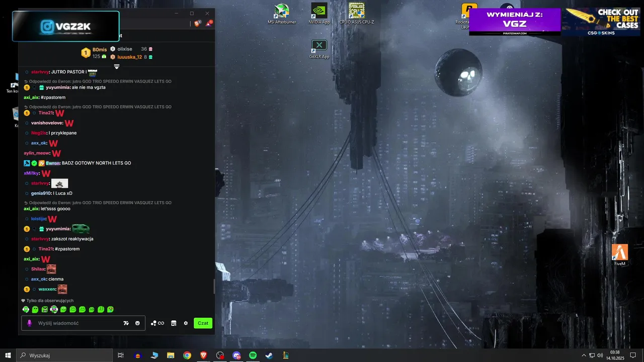Select leaderboard user B0mis

click(x=100, y=49)
